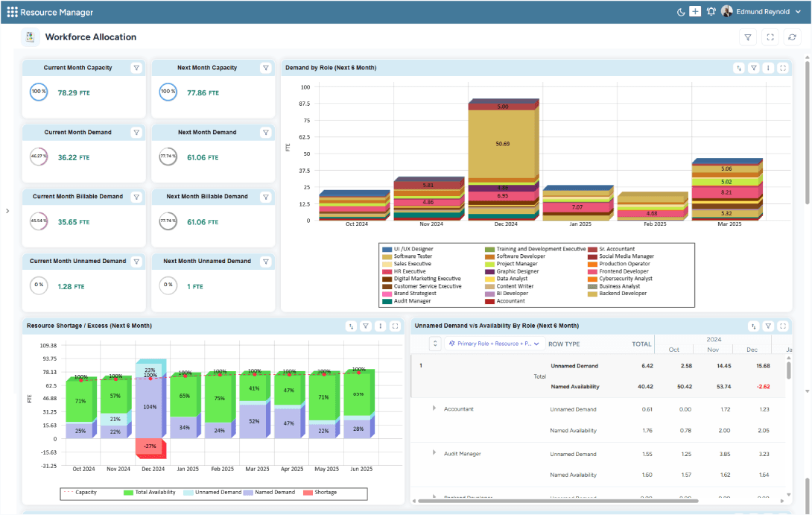Sort the Resource Shortage / Excess chart
Image resolution: width=812 pixels, height=515 pixels.
pos(351,326)
